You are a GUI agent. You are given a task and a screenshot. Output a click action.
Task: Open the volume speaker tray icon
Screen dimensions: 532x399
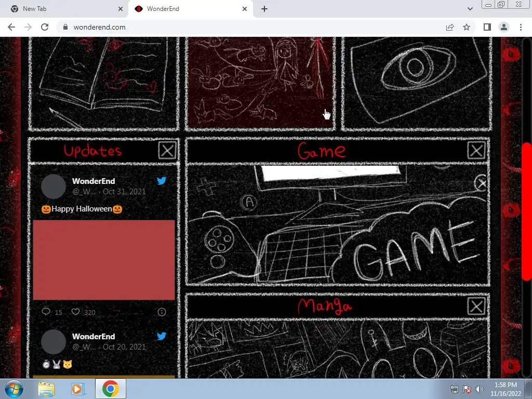[x=479, y=389]
